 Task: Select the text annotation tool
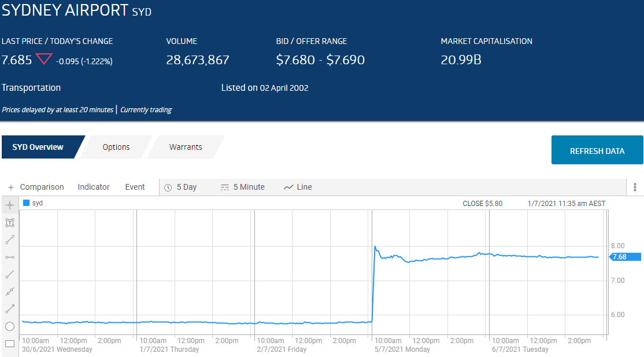tap(10, 223)
